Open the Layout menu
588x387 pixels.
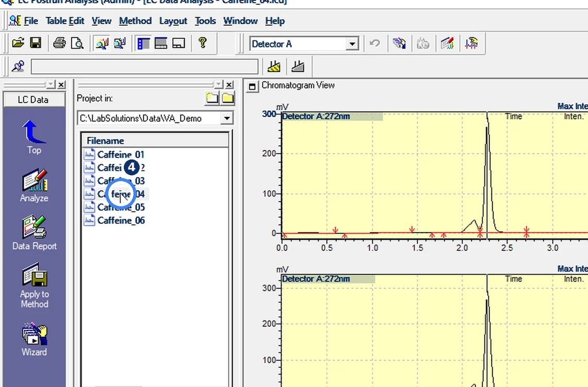click(x=173, y=21)
